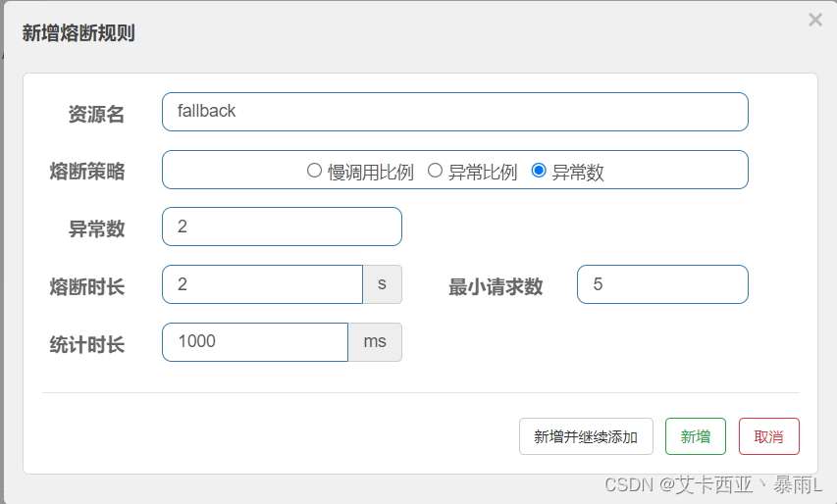Click the green 新增 button

tap(695, 436)
